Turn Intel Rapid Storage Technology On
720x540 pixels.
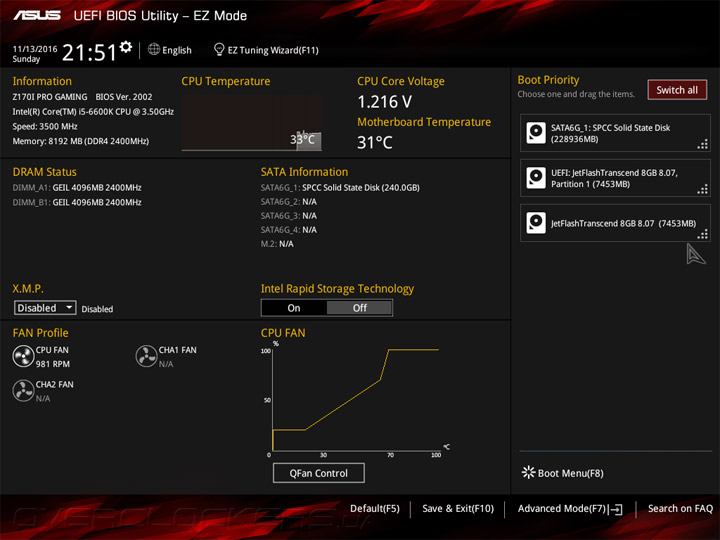click(294, 308)
